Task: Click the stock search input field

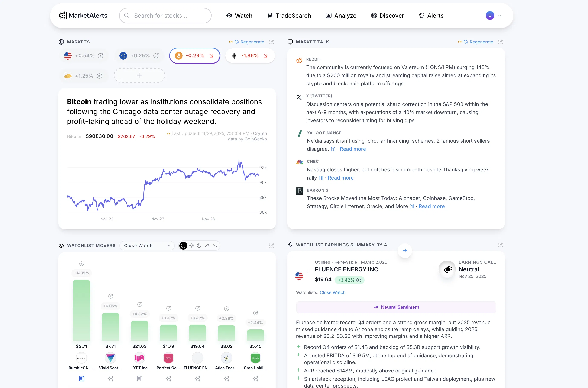Action: (165, 15)
